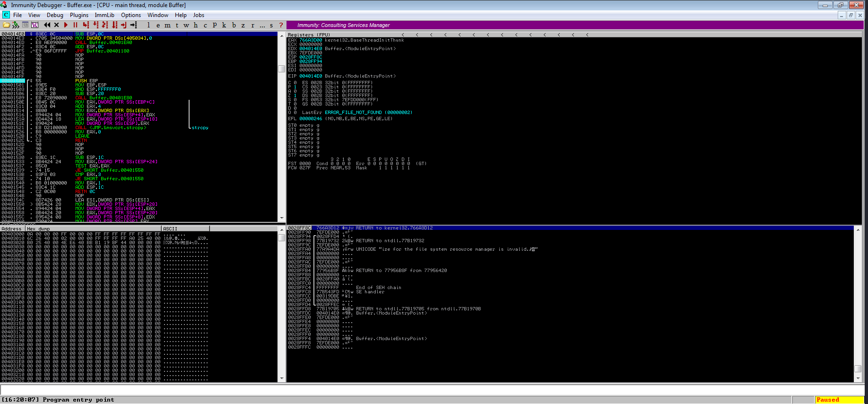Screen dimensions: 868x404
Task: Show the memory map with 'm' button
Action: [x=167, y=25]
